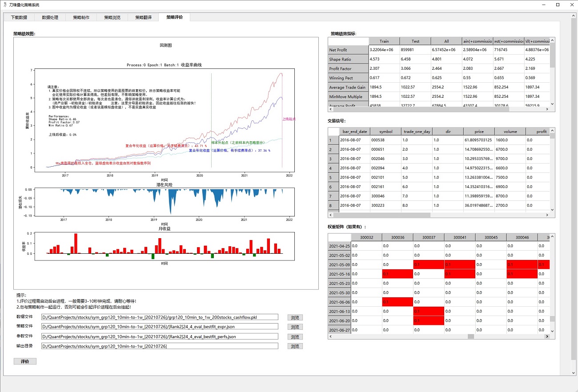Screen dimensions: 578x392
Task: Click red 0.1 cell in 2021-06-20 row
Action: (x=429, y=320)
